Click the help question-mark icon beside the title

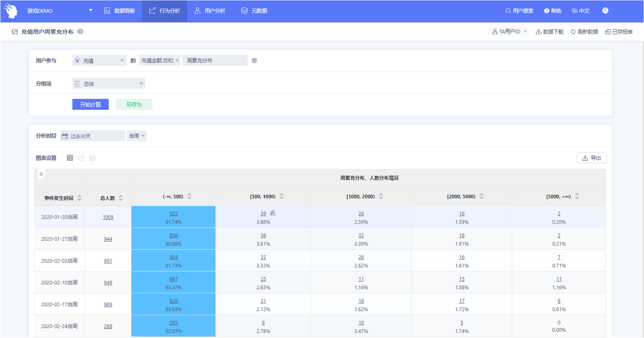[x=80, y=32]
